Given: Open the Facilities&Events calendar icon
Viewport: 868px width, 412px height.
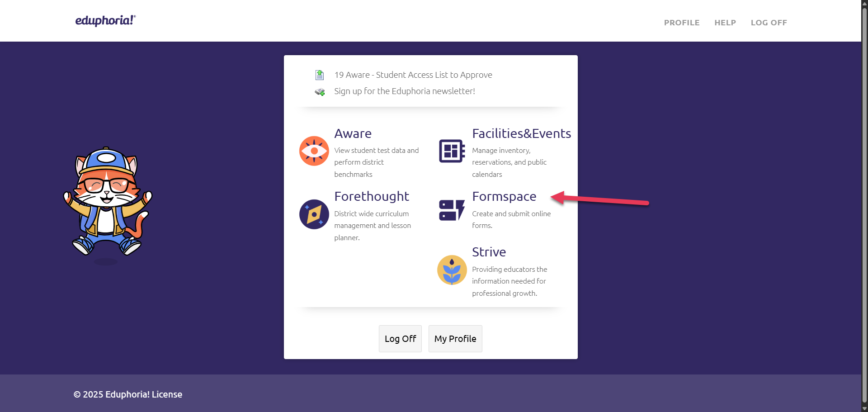Looking at the screenshot, I should pos(452,151).
